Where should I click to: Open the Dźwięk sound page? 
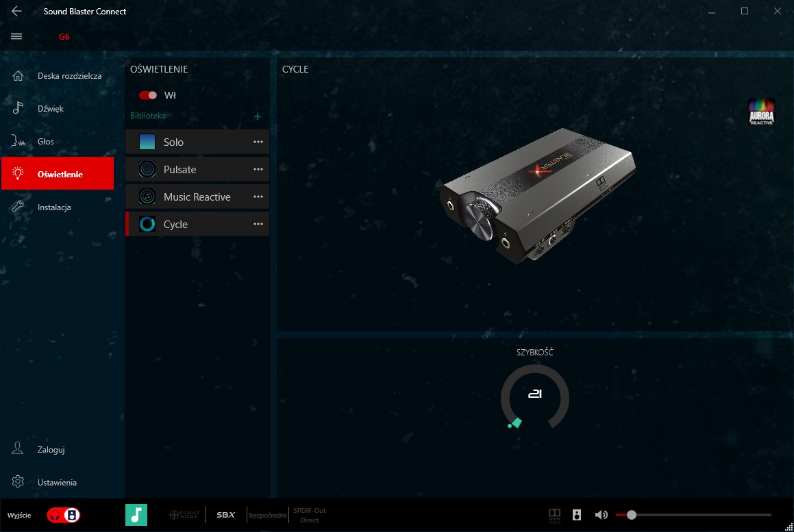click(x=58, y=109)
